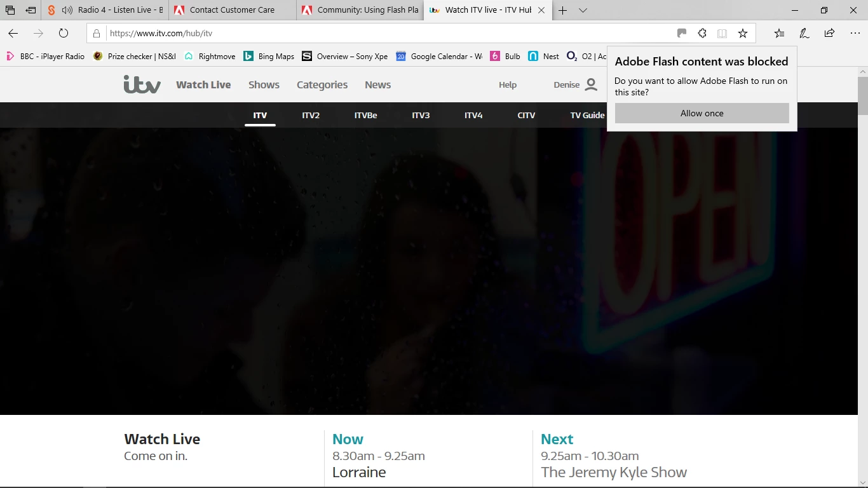Select the ITV2 channel tab
868x488 pixels.
311,115
